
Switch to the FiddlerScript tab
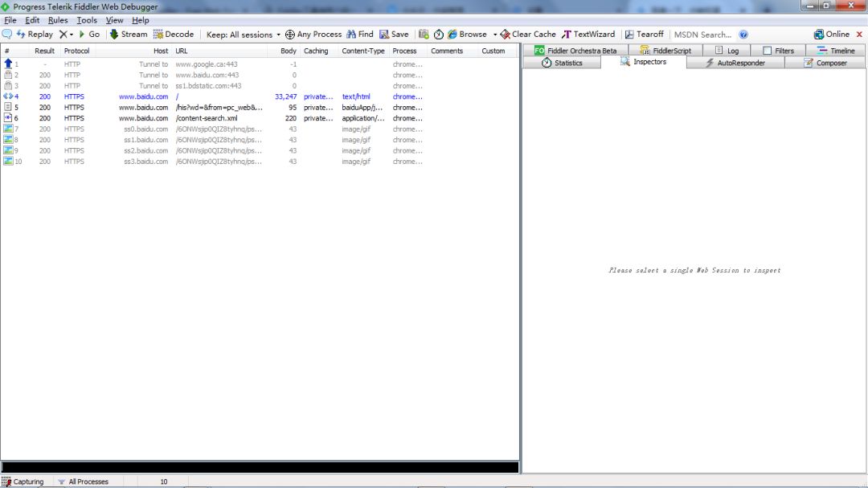665,51
